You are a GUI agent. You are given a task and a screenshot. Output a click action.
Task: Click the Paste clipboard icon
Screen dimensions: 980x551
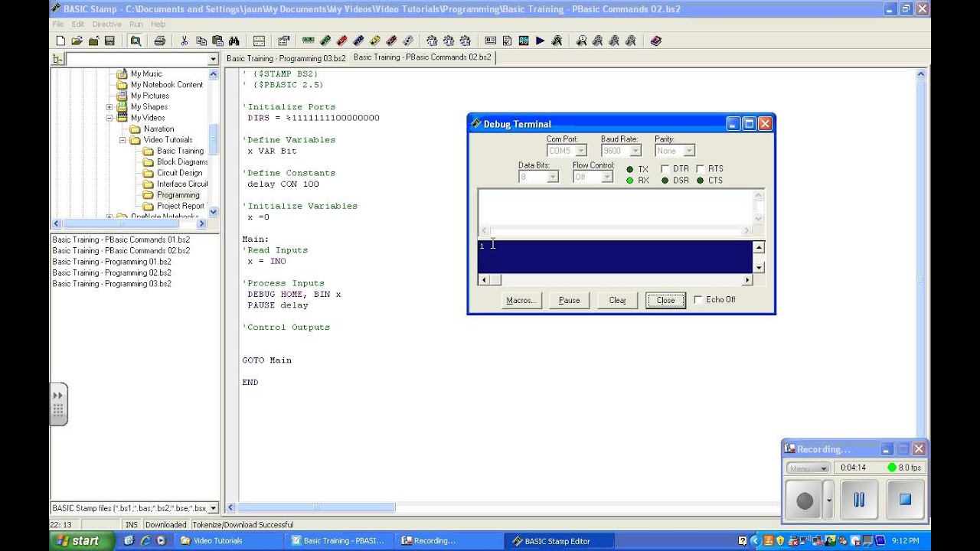[217, 41]
